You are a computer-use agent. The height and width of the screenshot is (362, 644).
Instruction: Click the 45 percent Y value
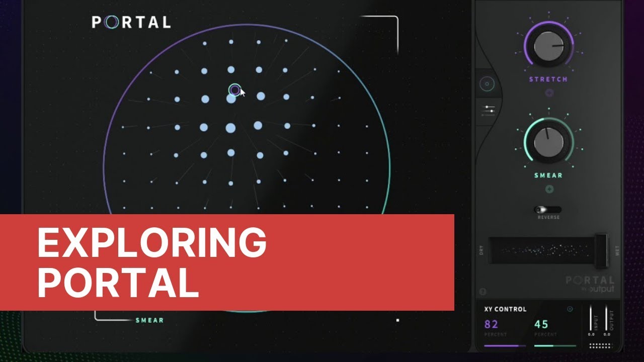[541, 324]
